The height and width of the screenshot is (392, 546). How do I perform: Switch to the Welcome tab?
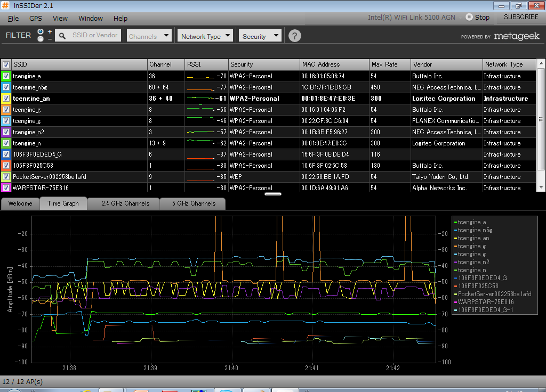(20, 203)
